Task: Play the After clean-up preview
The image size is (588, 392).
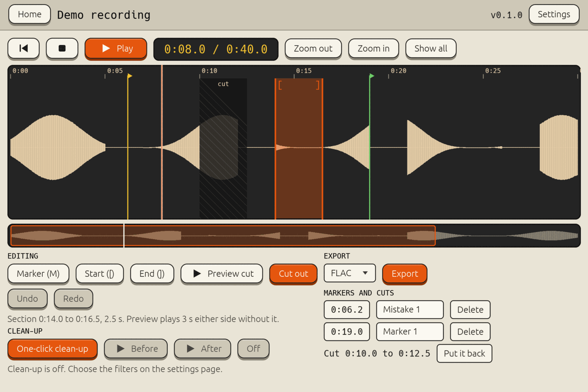Action: coord(202,348)
